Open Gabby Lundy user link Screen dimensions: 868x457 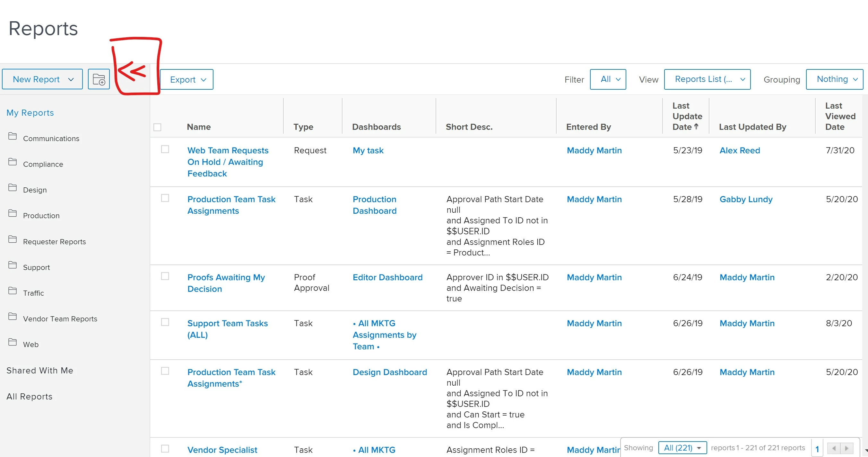(x=746, y=199)
